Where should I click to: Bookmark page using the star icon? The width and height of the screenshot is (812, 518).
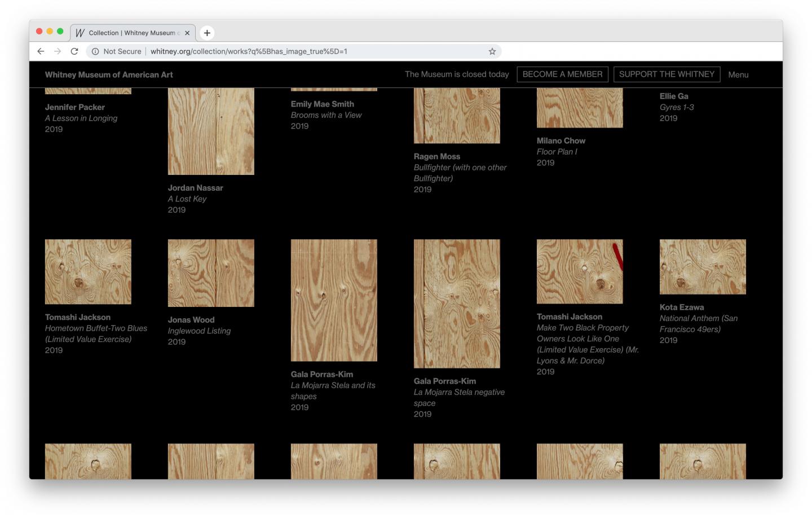pos(492,51)
